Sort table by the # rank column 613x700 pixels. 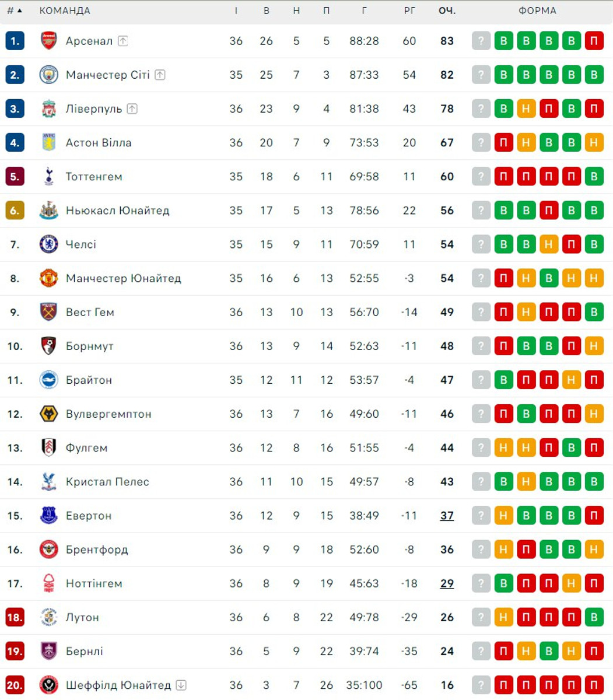click(x=14, y=10)
